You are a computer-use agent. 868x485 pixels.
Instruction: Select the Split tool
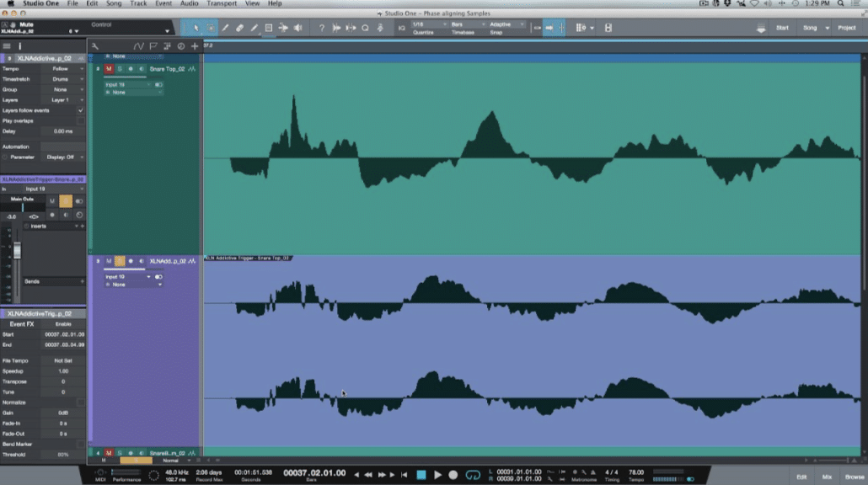pos(225,28)
